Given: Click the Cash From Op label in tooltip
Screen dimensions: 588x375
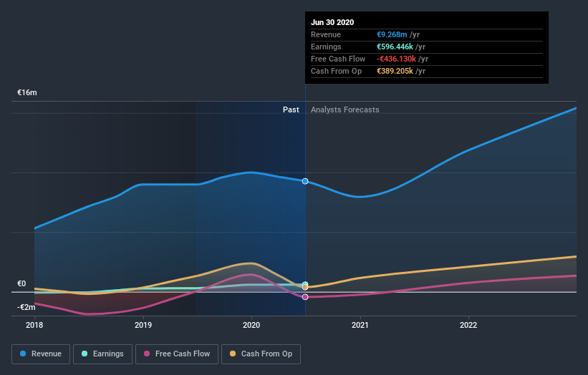Looking at the screenshot, I should [337, 71].
